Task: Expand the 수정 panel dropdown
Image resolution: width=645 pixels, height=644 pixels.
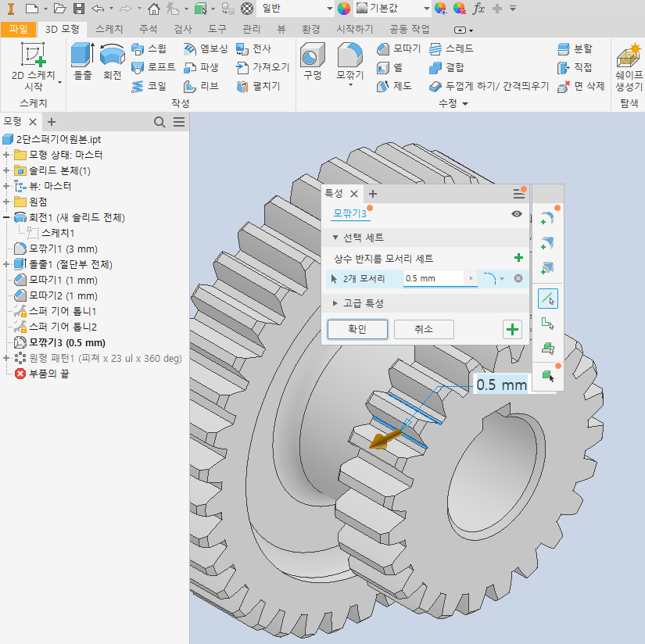Action: (453, 103)
